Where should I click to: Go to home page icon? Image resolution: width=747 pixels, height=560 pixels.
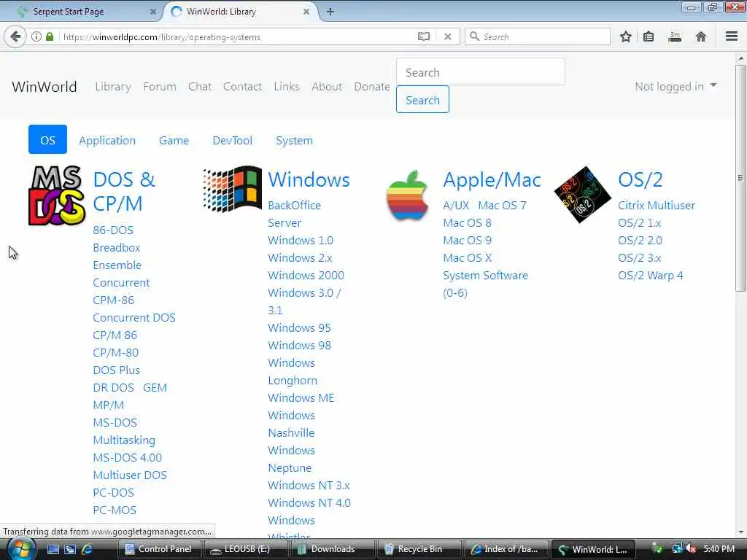pos(700,36)
